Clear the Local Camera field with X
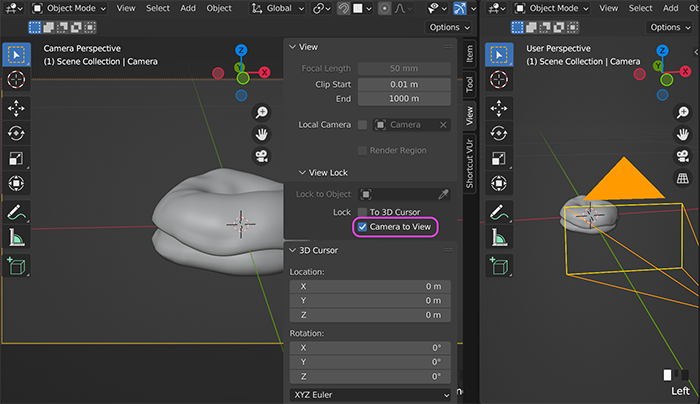 tap(443, 125)
